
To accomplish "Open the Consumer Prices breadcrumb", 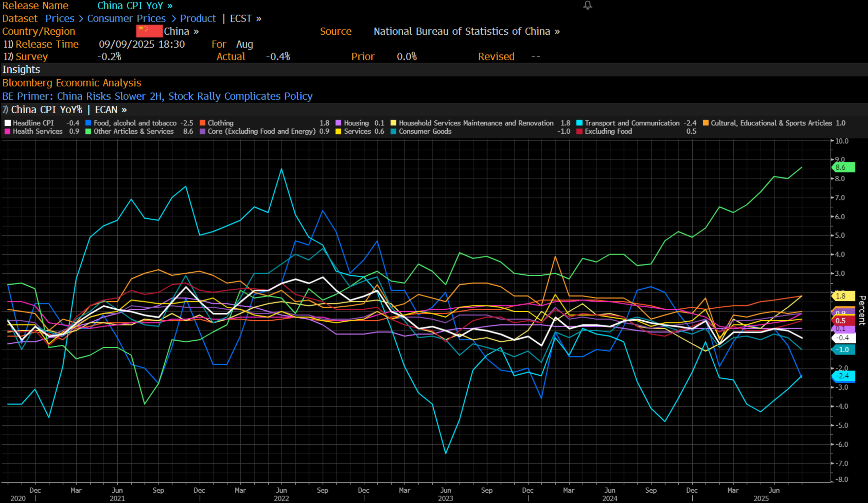I will coord(126,19).
